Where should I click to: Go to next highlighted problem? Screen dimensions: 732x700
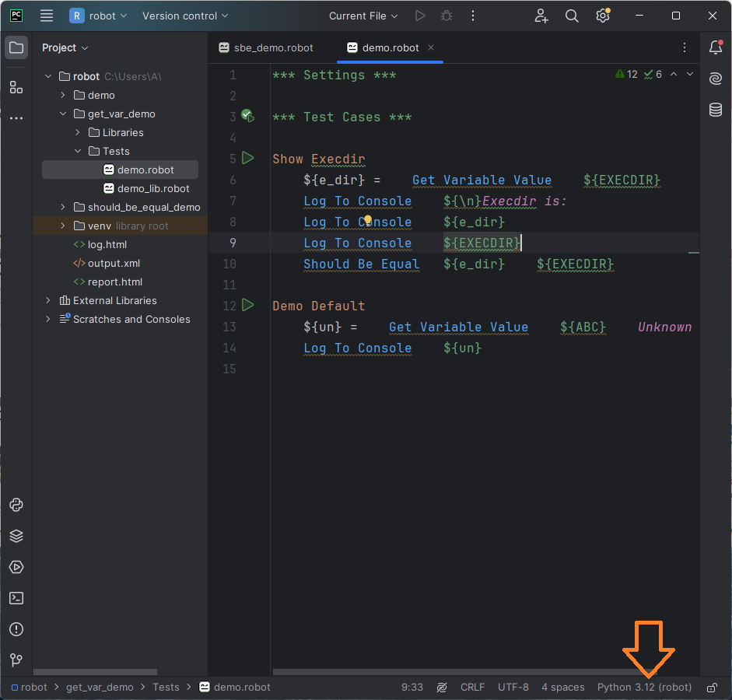tap(690, 74)
